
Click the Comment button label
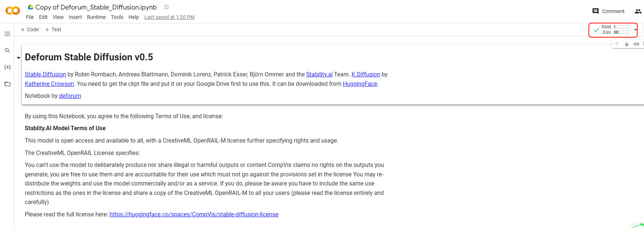click(x=613, y=11)
